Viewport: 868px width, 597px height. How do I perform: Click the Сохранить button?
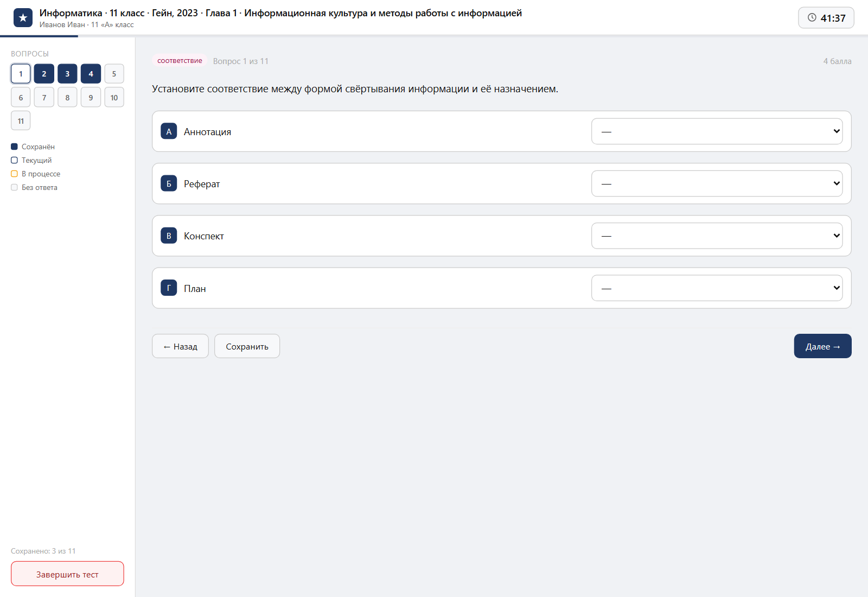coord(247,346)
